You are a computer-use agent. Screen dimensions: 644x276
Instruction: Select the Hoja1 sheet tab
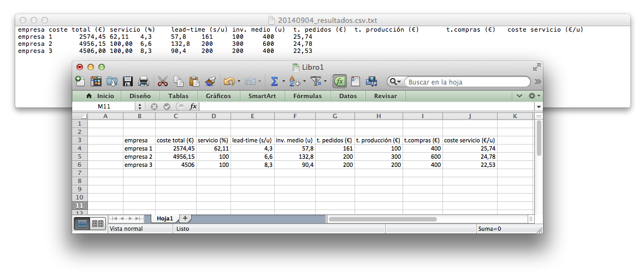pos(164,218)
